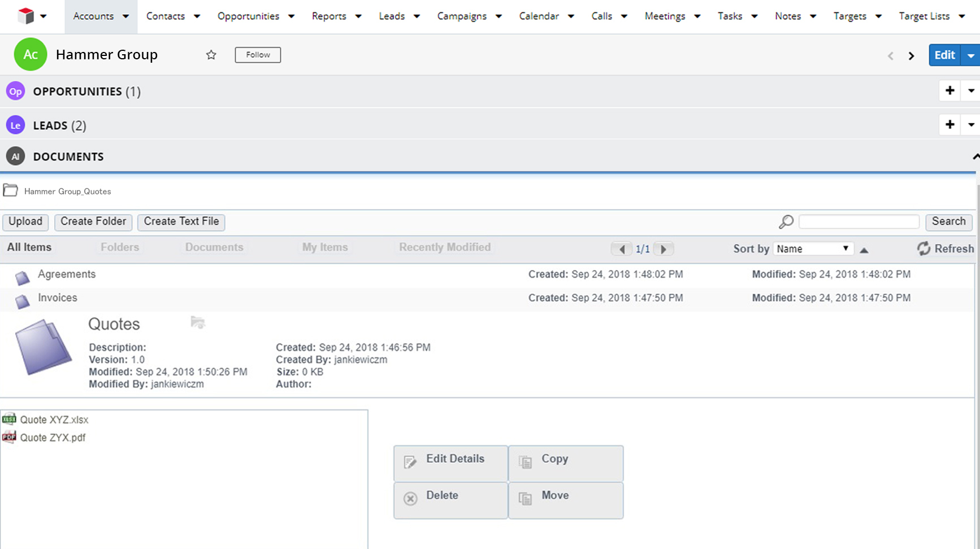Click the Quote XYZ.xlsx Excel icon

9,419
